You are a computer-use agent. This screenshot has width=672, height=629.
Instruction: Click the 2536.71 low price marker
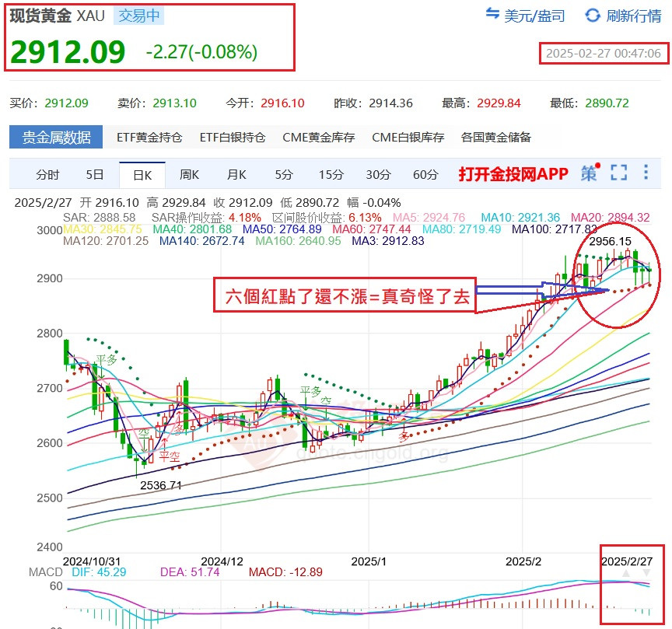pyautogui.click(x=161, y=485)
